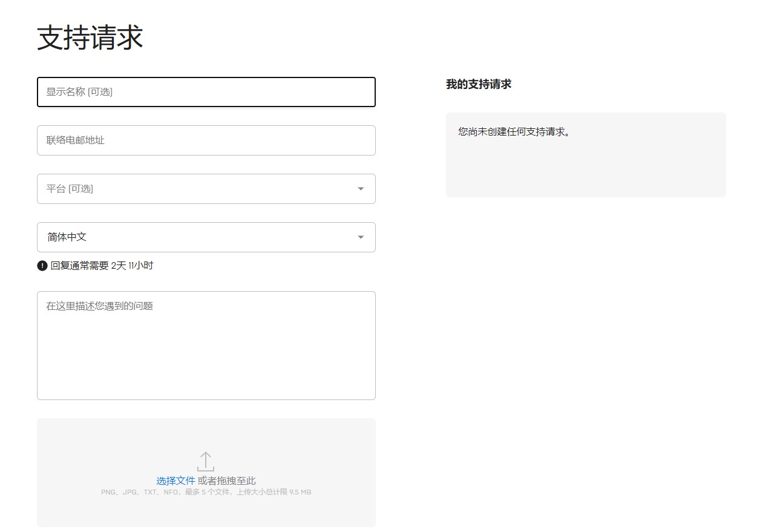Click the 简体中文 dropdown arrow
The height and width of the screenshot is (532, 777).
coord(361,237)
